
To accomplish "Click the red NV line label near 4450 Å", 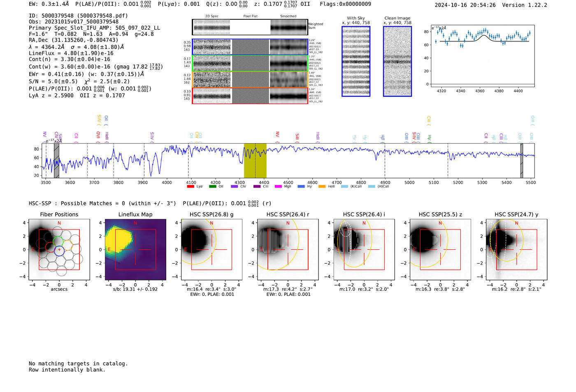I will (277, 135).
